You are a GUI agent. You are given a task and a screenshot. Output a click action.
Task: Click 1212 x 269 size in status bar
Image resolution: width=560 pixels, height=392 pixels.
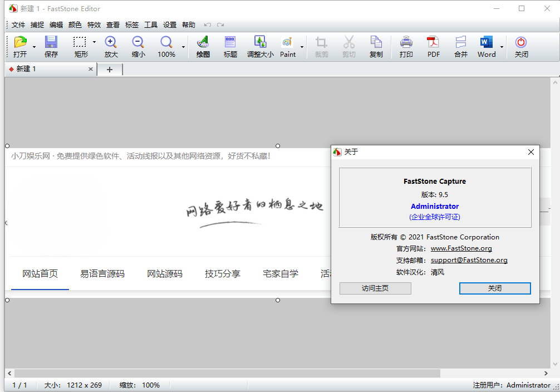point(84,385)
